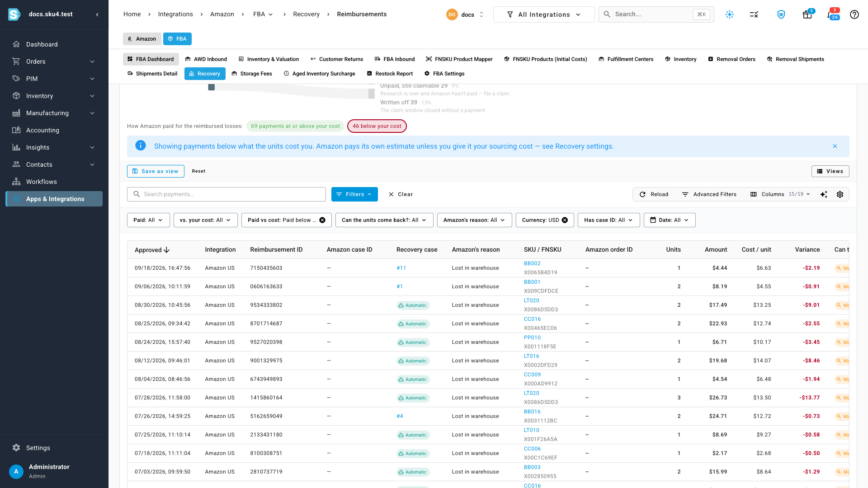This screenshot has width=868, height=488.
Task: Open table settings gear icon
Action: 840,194
